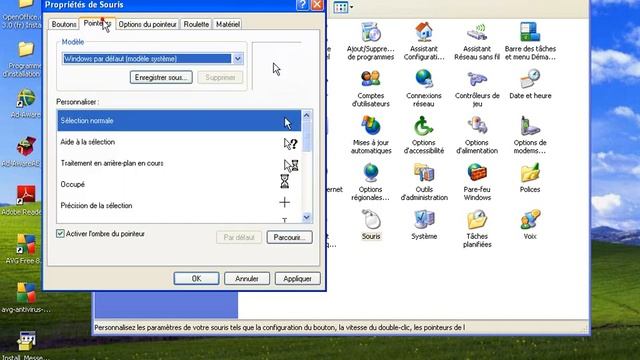640x360 pixels.
Task: Click the greyed Supprimer button
Action: [x=220, y=77]
